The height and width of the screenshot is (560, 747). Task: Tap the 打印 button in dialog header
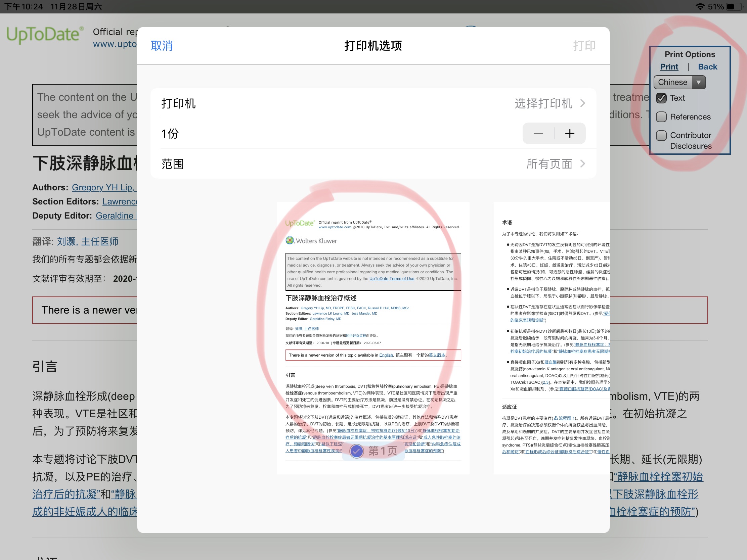coord(584,46)
